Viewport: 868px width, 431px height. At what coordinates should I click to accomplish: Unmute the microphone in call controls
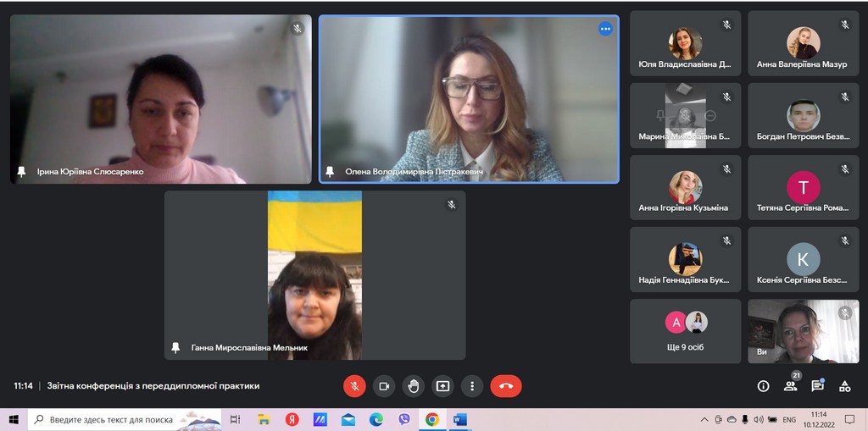click(x=354, y=386)
